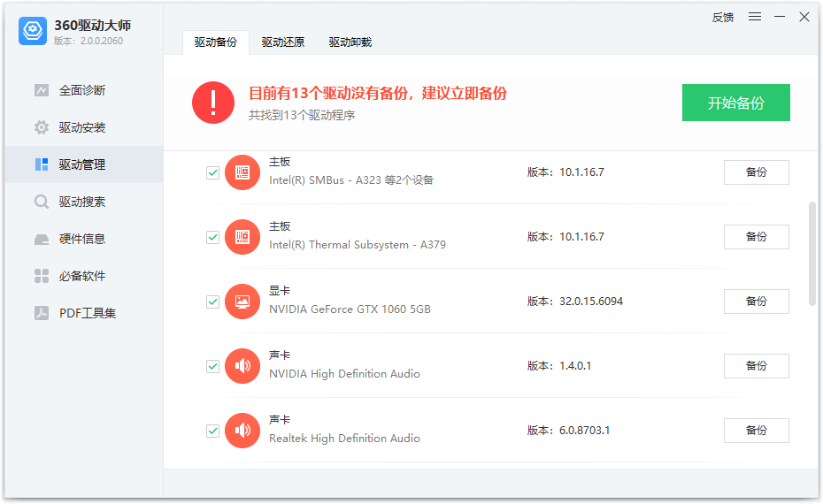Screen dimensions: 823x504
Task: Click the text Intel(R) Thermal Subsystem - A379
Action: coord(358,245)
